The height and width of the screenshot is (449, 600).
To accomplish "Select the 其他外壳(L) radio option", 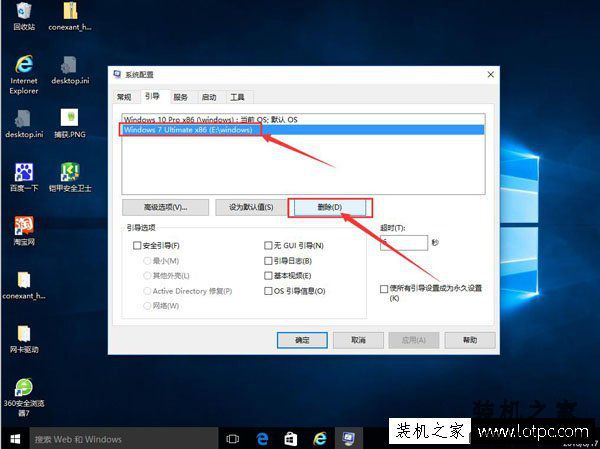I will coord(147,276).
